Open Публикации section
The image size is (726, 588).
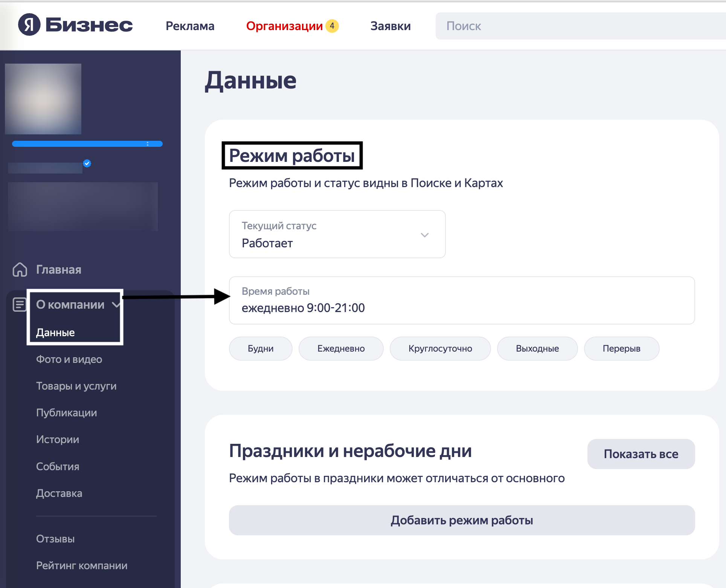point(66,413)
